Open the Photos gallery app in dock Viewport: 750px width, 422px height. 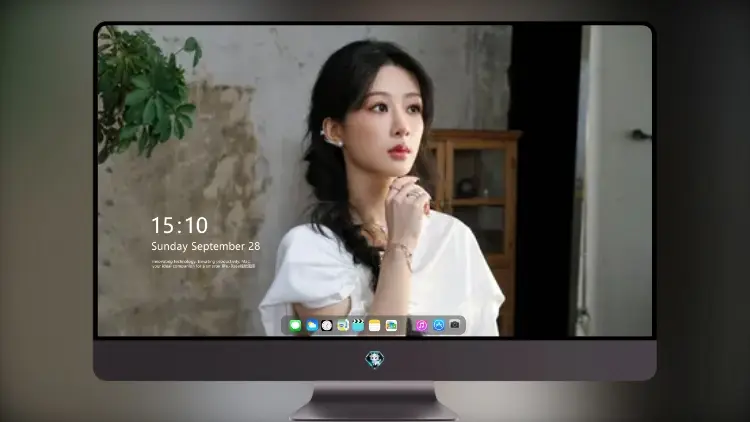tap(391, 325)
